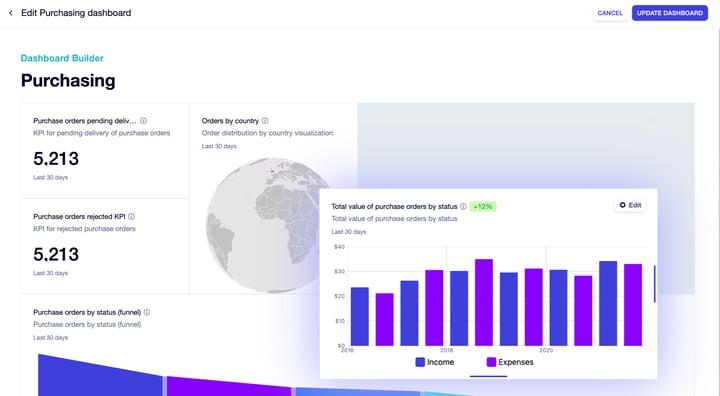
Task: Open info icon beside Purchase orders rejected KPI
Action: pos(131,216)
